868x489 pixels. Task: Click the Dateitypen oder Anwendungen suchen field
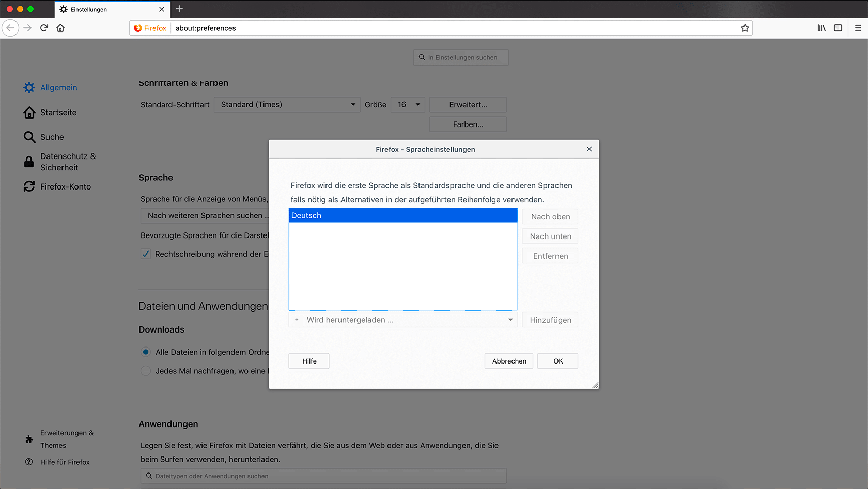pyautogui.click(x=323, y=476)
